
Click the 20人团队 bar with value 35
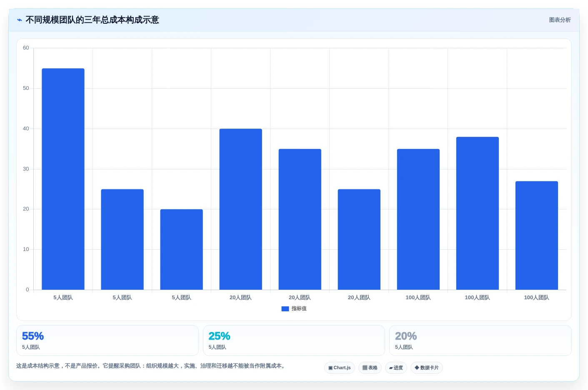pos(300,219)
